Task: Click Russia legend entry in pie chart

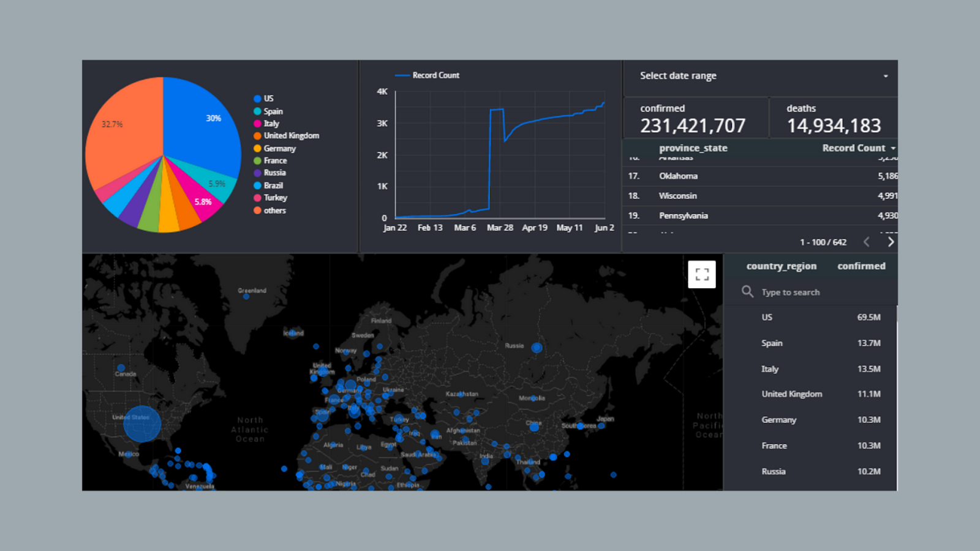Action: tap(269, 173)
